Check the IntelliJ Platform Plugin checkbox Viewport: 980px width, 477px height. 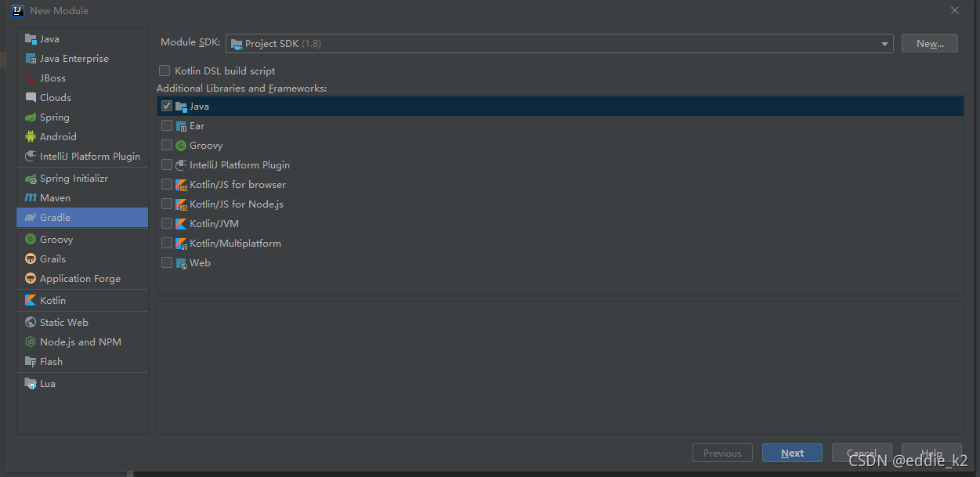tap(167, 164)
